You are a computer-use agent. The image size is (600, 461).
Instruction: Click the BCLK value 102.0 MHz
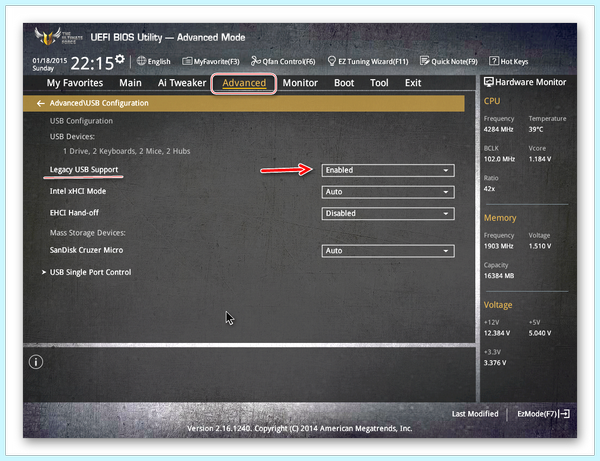(499, 159)
